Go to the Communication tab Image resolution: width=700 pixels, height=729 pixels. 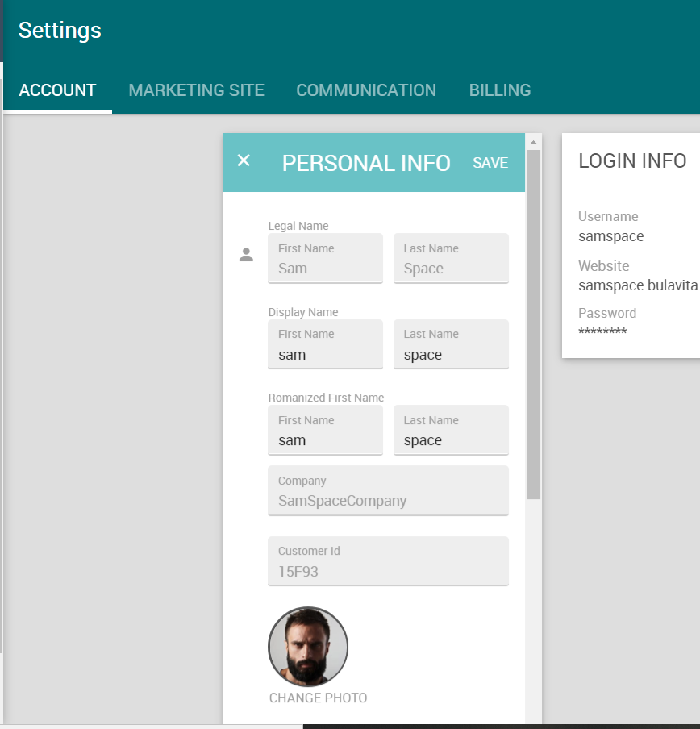coord(366,90)
